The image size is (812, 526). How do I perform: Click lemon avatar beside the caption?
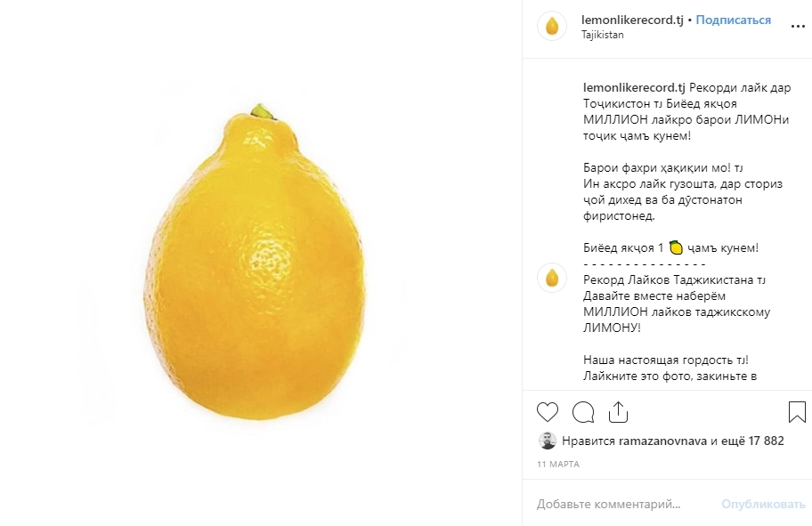552,279
